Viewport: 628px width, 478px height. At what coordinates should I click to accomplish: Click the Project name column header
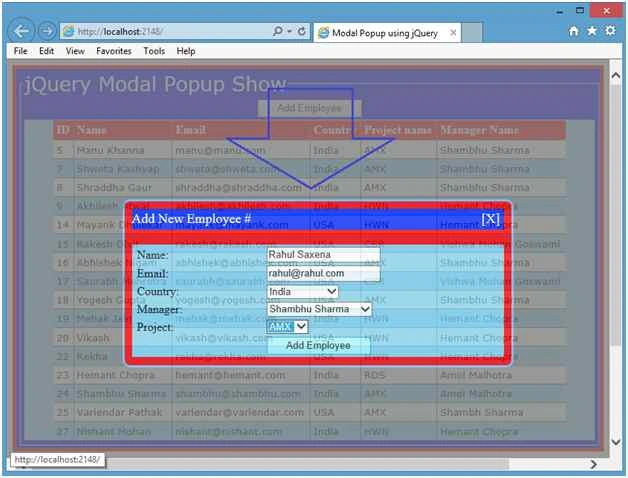(398, 130)
